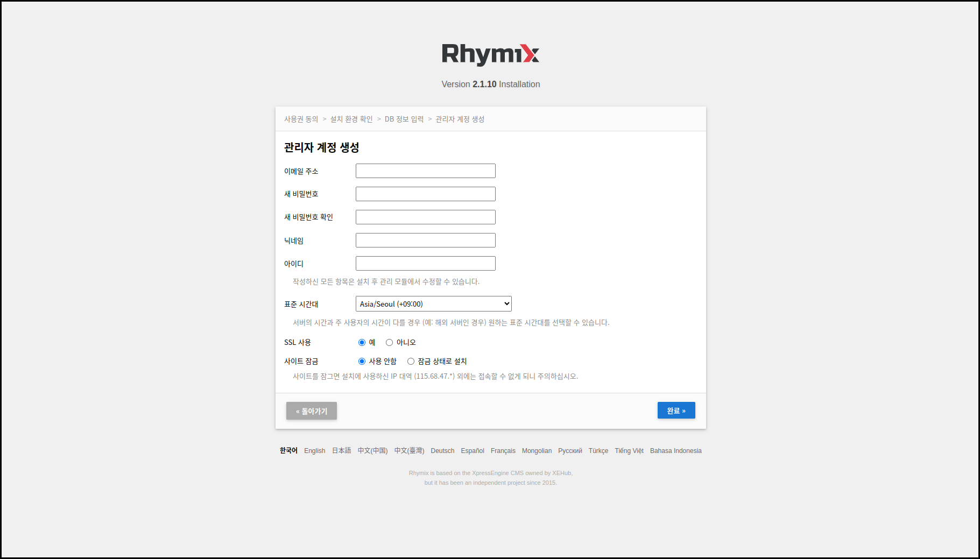The height and width of the screenshot is (559, 980).
Task: Switch language to Türkçe
Action: [598, 451]
